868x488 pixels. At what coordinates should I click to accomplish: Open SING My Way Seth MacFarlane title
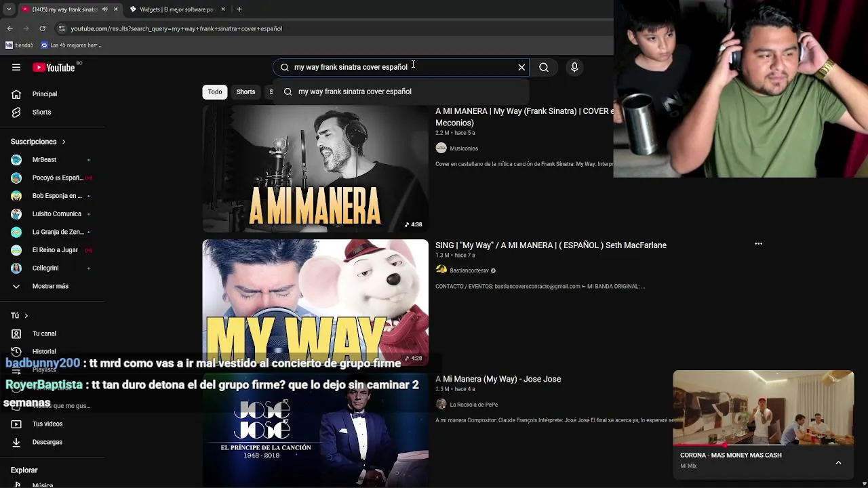click(551, 245)
